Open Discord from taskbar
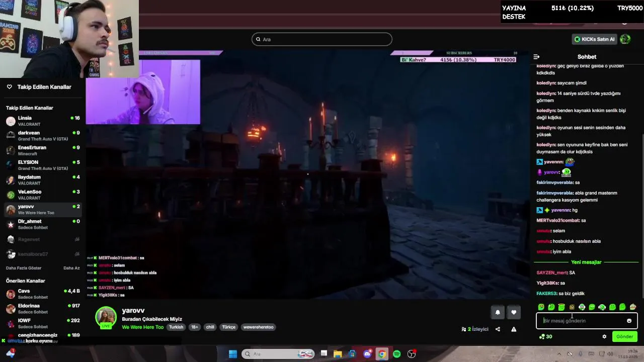644x362 pixels. (x=367, y=354)
